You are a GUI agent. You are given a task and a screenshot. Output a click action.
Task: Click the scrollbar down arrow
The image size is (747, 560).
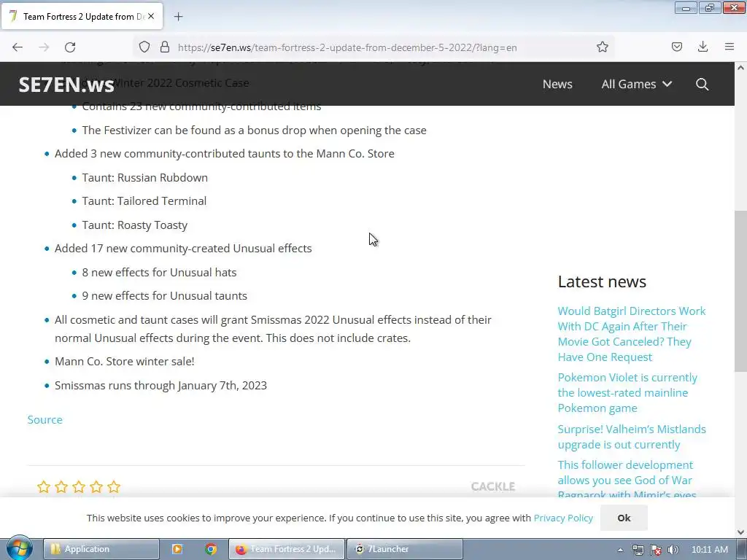pyautogui.click(x=740, y=532)
